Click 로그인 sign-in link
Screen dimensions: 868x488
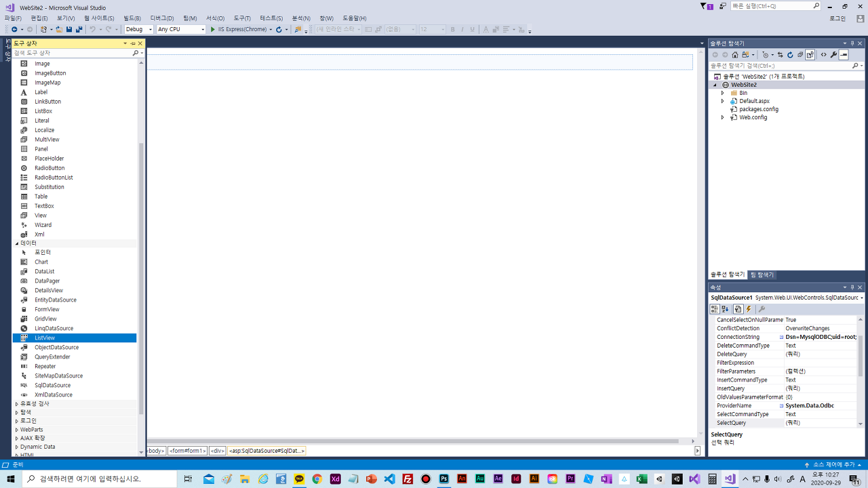pyautogui.click(x=837, y=18)
